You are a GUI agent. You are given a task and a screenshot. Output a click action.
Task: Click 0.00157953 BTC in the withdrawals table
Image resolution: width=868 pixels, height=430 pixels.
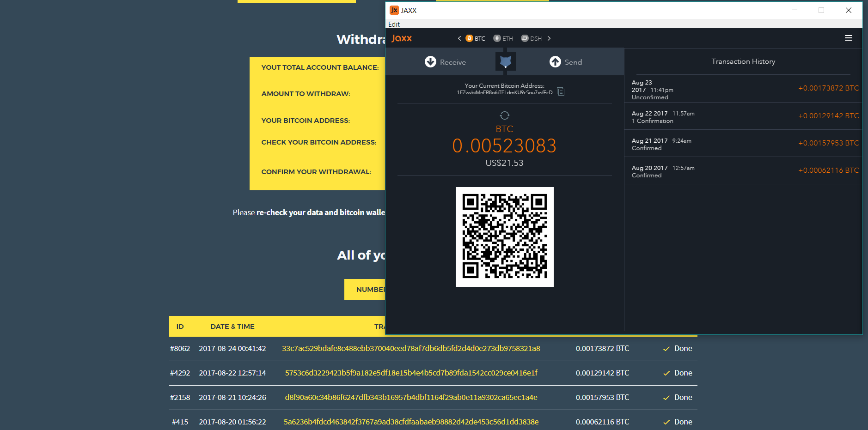602,397
